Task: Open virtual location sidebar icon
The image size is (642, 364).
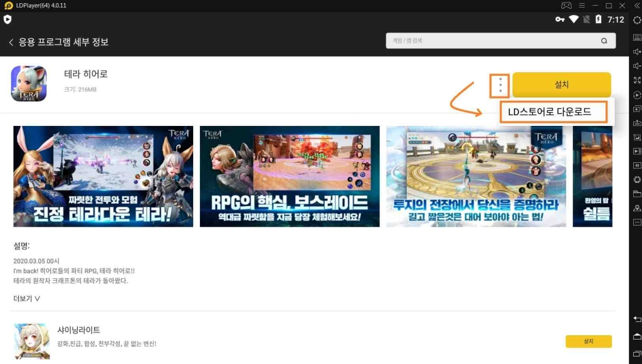Action: (x=637, y=208)
